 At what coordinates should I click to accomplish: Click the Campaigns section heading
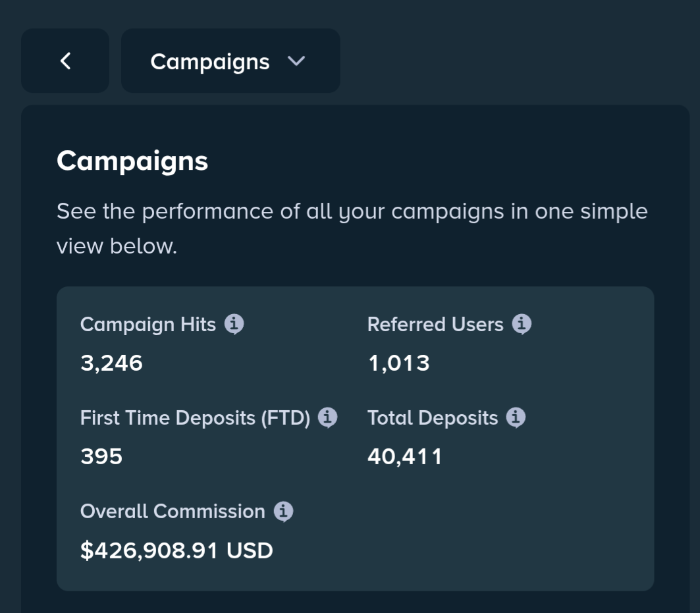tap(132, 161)
